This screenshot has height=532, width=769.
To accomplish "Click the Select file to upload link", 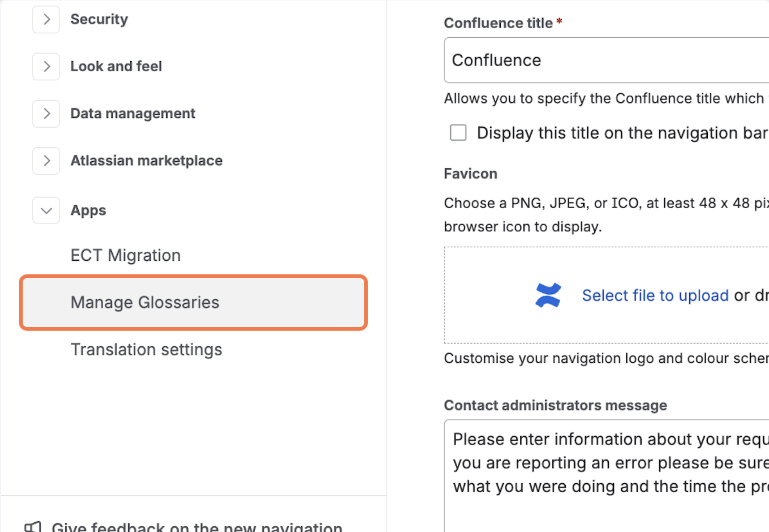I will coord(655,295).
